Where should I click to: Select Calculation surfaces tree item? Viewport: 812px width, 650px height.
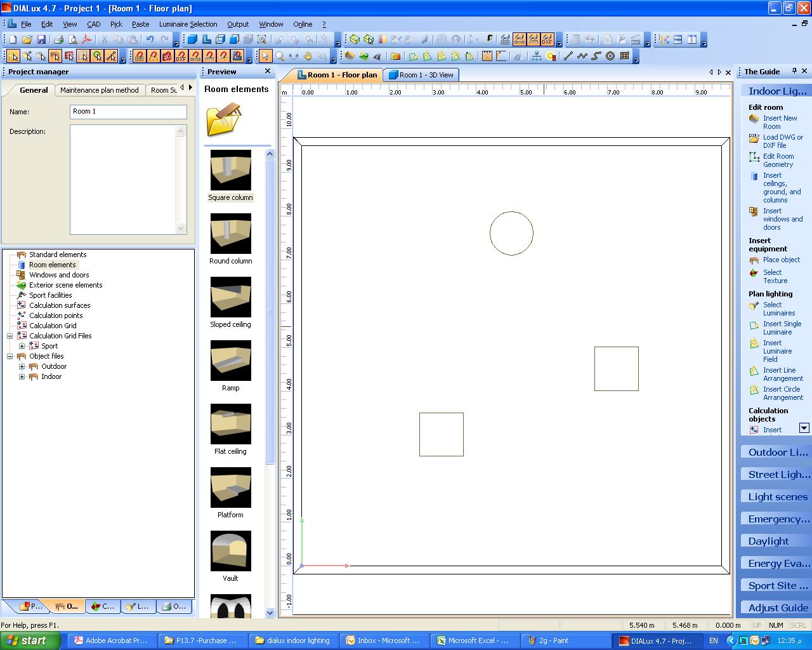[60, 305]
